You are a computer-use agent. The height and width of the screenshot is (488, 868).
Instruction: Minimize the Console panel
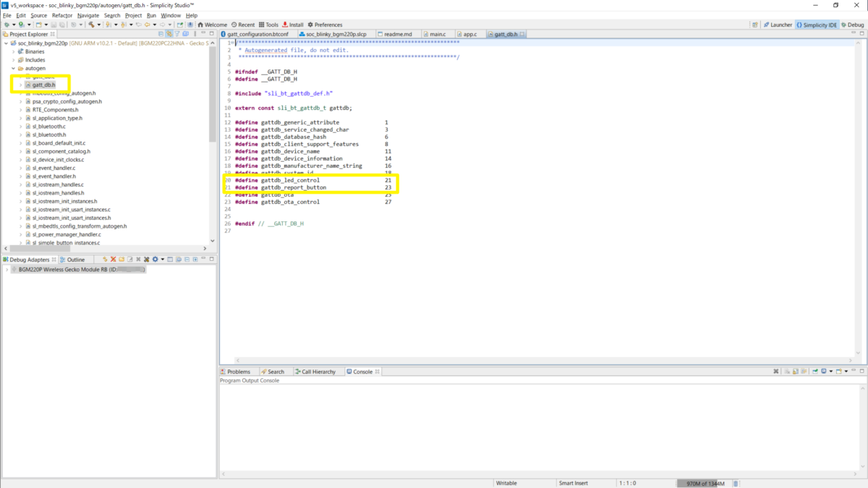tap(853, 369)
